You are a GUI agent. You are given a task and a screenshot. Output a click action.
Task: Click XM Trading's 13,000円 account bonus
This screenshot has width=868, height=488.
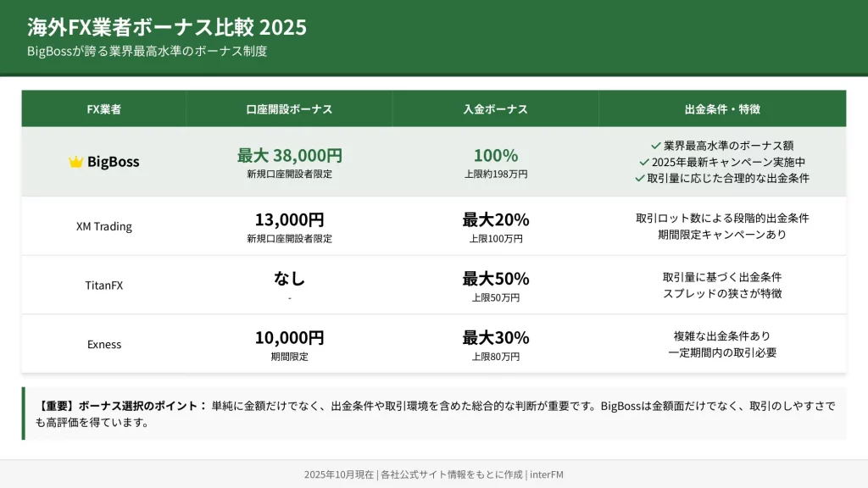tap(289, 220)
